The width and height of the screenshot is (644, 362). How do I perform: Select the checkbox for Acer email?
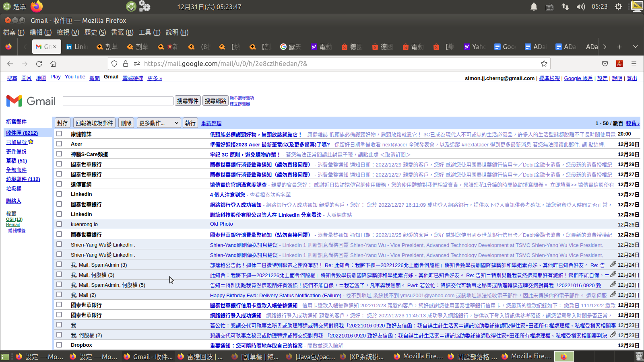(59, 144)
